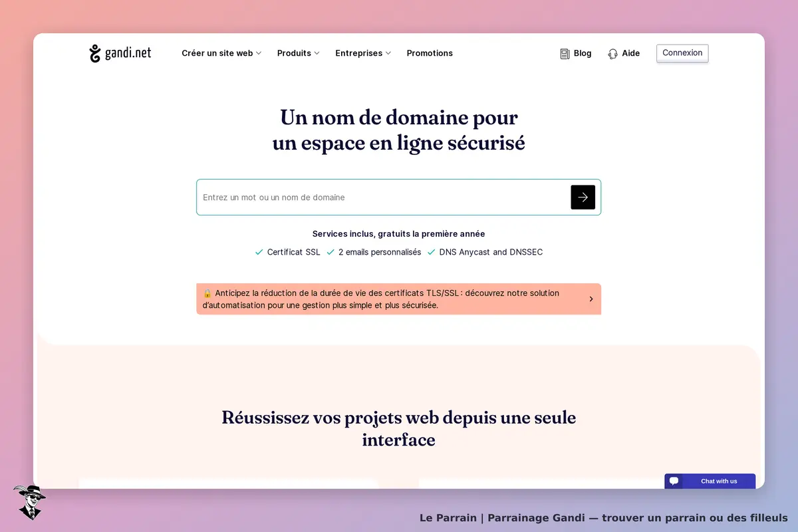Click the Connexion button
The height and width of the screenshot is (532, 798).
point(682,53)
